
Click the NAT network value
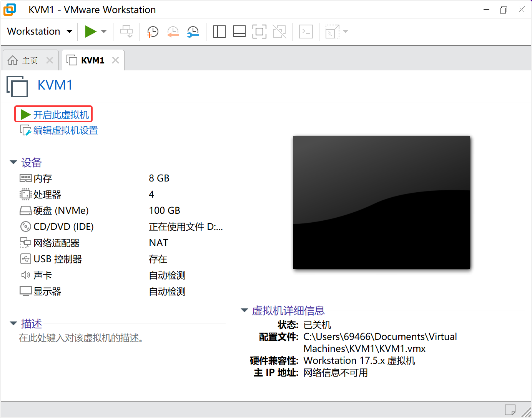(159, 243)
